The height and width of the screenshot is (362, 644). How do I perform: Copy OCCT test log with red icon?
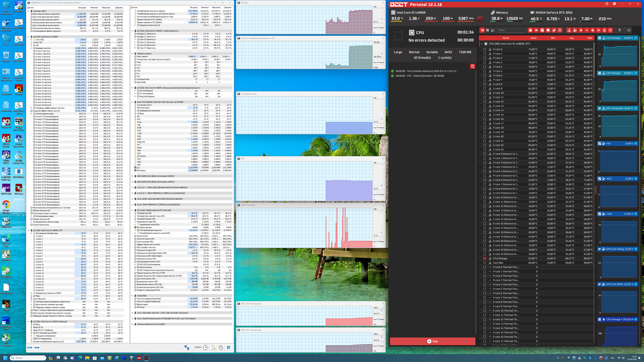point(472,66)
